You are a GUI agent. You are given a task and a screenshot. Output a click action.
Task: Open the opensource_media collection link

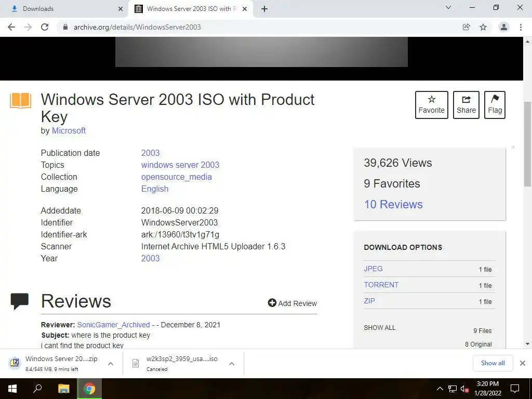pos(177,177)
